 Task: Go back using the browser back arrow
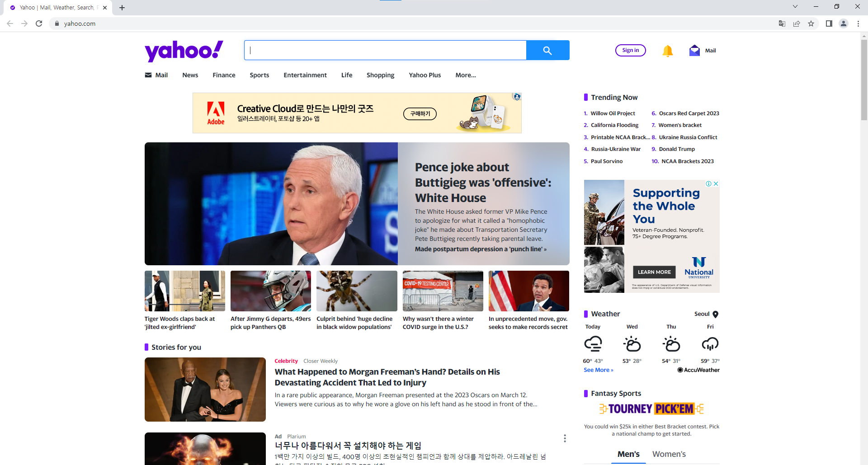pyautogui.click(x=10, y=23)
